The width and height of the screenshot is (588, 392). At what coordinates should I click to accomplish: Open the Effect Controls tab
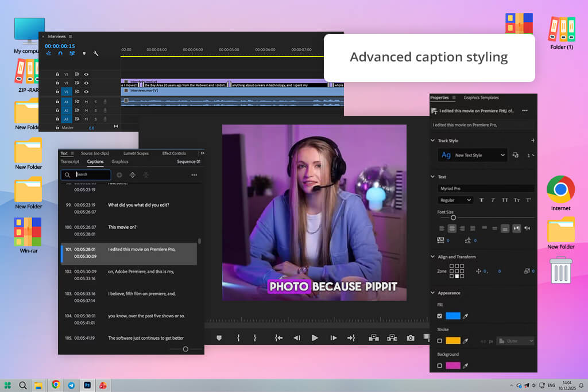click(x=174, y=153)
